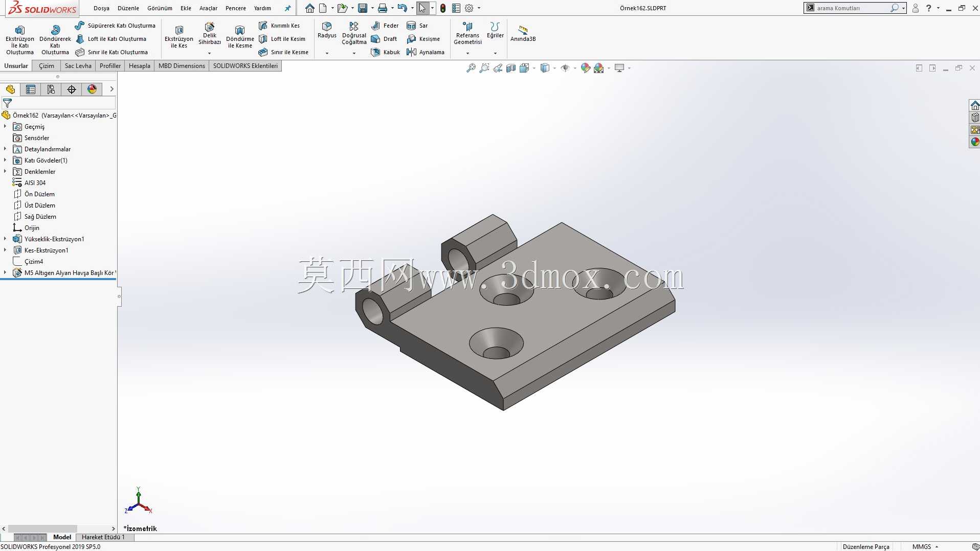Open the Görünüm menu
The width and height of the screenshot is (980, 551).
(160, 8)
